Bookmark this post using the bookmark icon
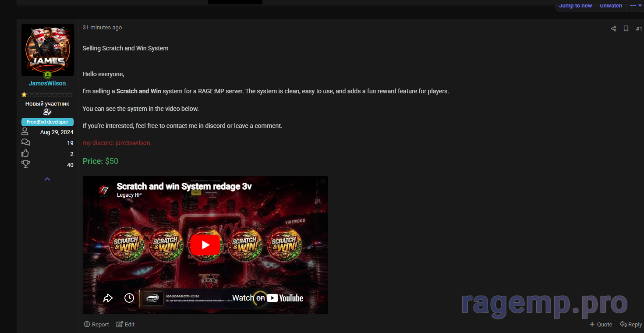The height and width of the screenshot is (333, 644). (x=626, y=29)
